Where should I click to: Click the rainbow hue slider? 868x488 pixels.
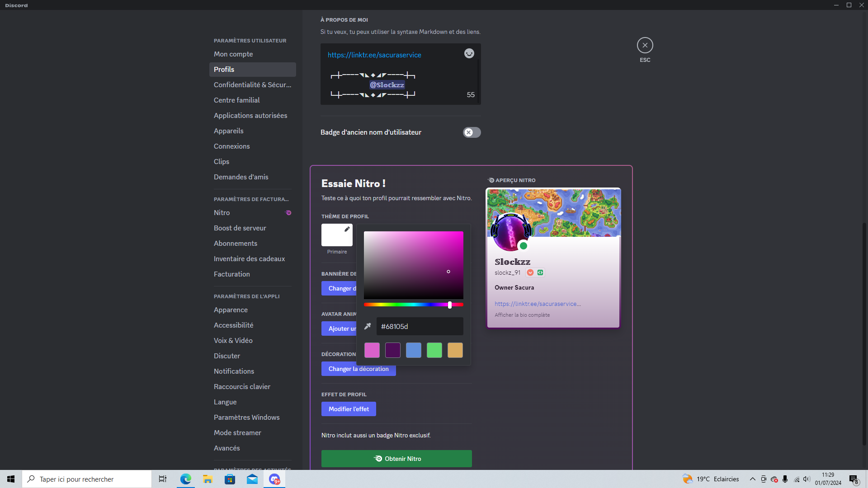tap(414, 305)
